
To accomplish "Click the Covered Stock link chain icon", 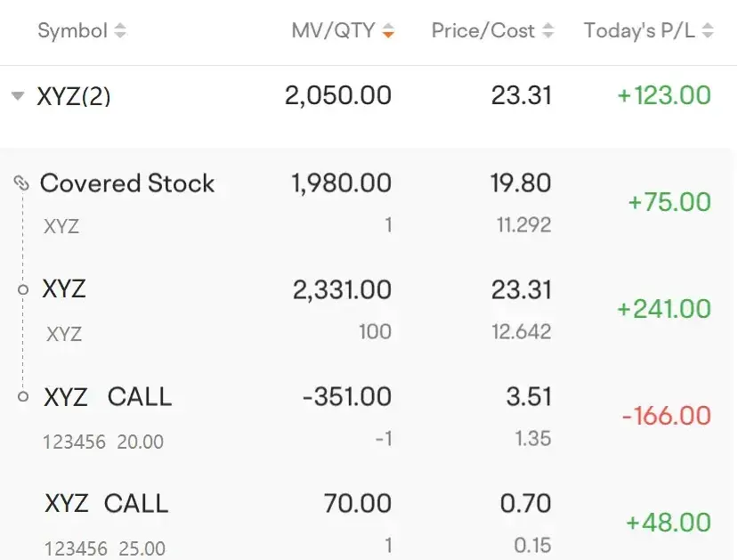I will (x=21, y=183).
